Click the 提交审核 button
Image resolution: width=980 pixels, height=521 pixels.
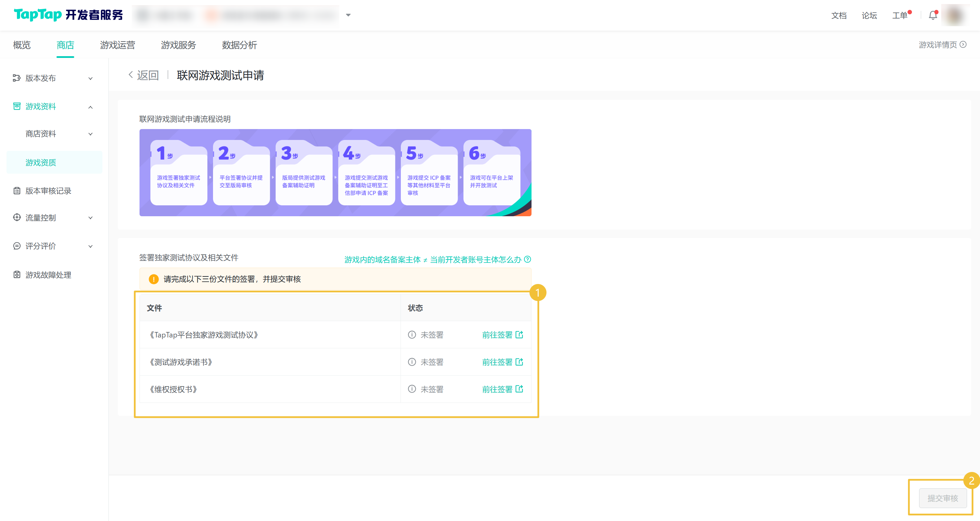pyautogui.click(x=943, y=498)
